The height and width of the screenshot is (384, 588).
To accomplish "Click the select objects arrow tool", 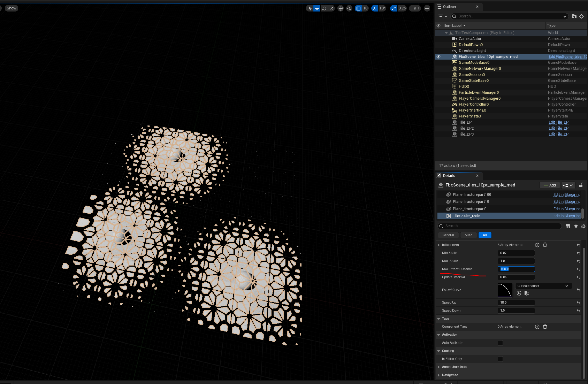I will (310, 8).
